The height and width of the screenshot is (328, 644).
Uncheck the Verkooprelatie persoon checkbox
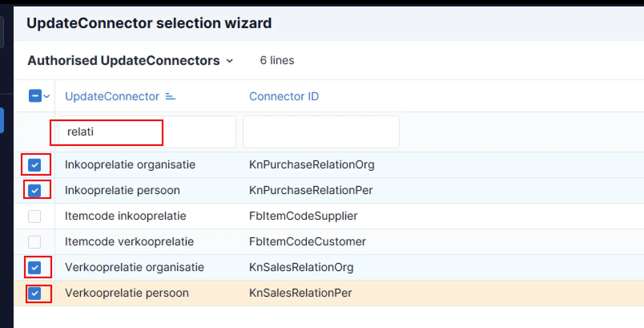(x=35, y=293)
